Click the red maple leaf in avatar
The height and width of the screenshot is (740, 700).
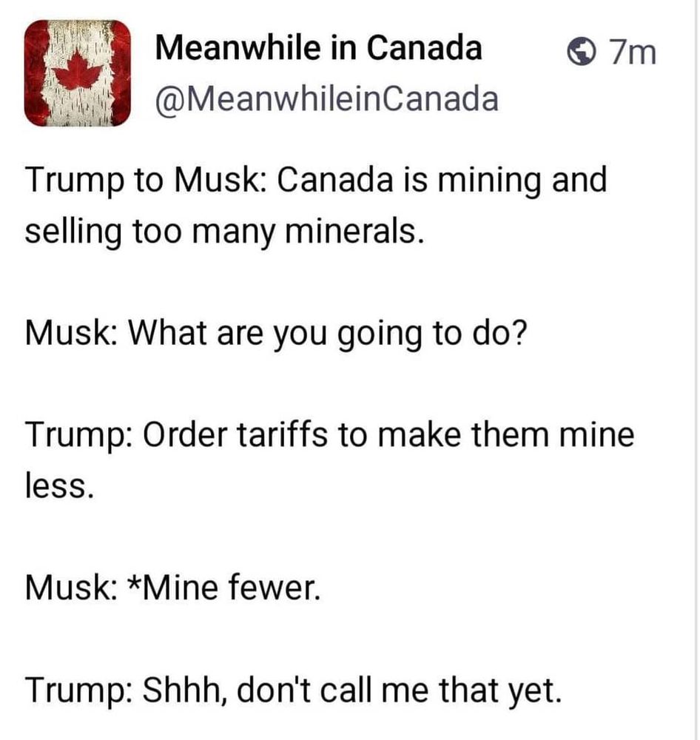point(77,72)
